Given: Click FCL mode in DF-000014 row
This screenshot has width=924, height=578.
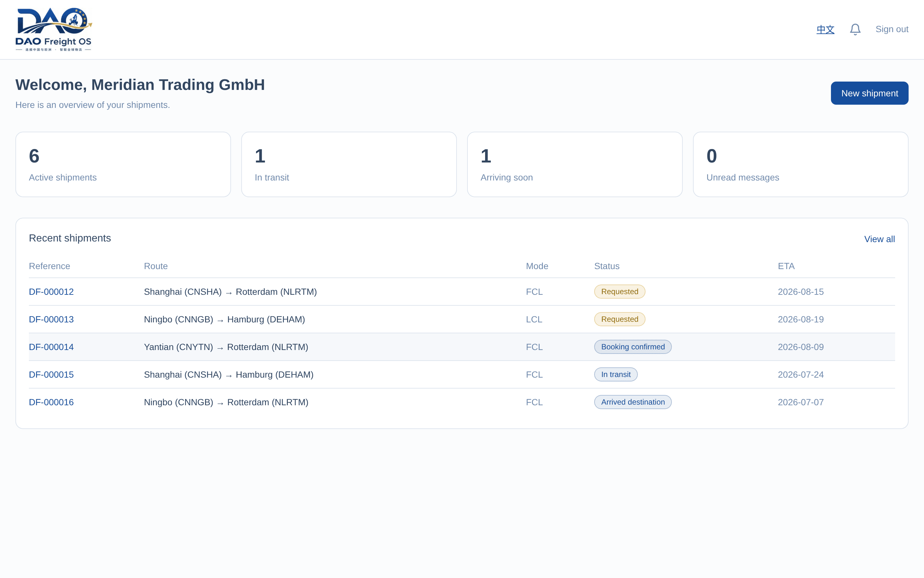Looking at the screenshot, I should (534, 347).
